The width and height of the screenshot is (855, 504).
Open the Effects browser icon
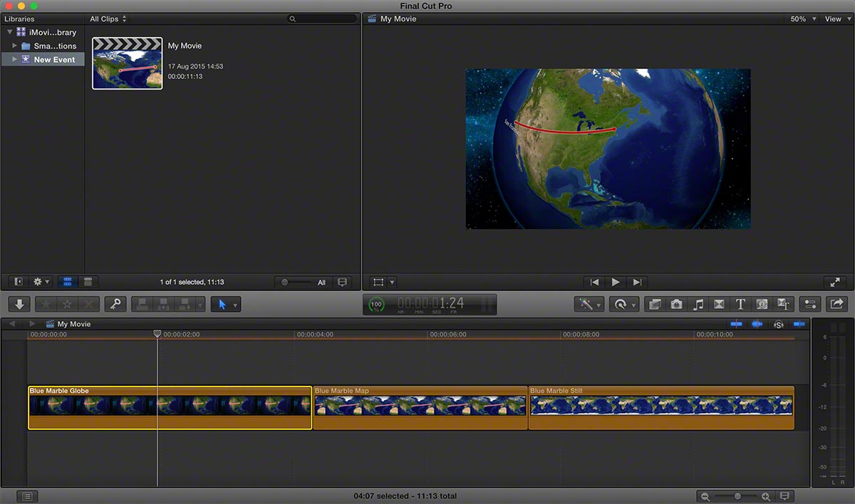coord(655,304)
